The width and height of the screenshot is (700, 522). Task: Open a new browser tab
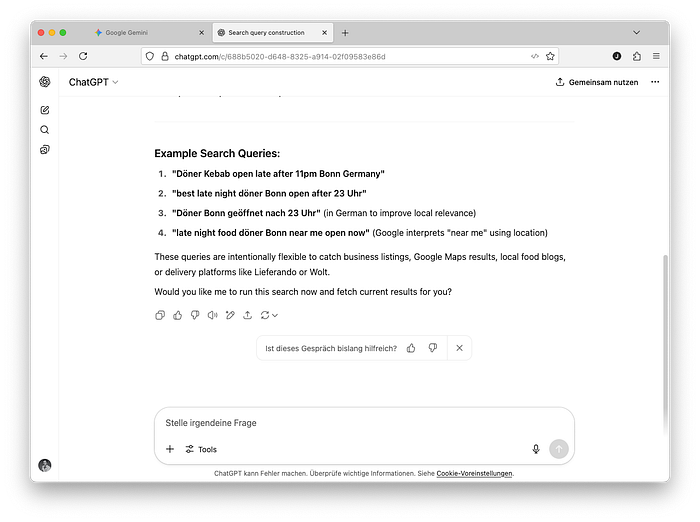pyautogui.click(x=345, y=33)
